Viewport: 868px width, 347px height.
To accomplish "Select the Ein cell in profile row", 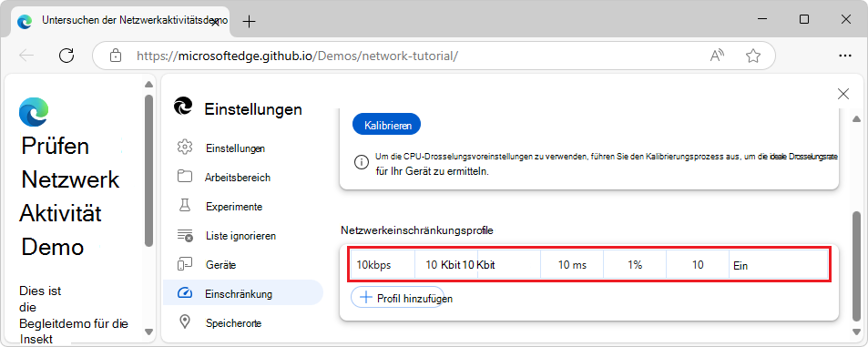I will pyautogui.click(x=779, y=264).
